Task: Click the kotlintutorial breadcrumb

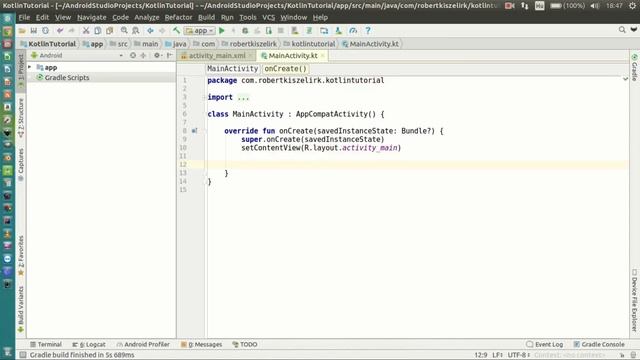Action: coord(309,44)
